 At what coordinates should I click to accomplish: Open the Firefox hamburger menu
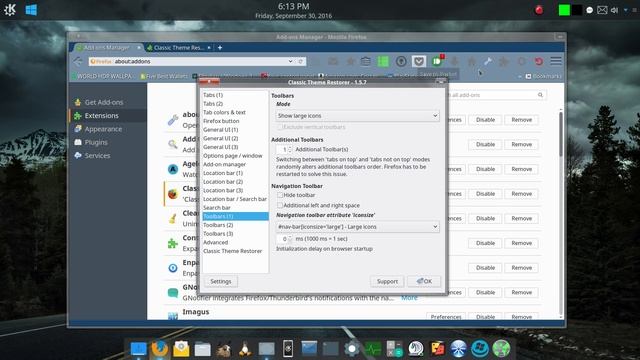[x=556, y=61]
